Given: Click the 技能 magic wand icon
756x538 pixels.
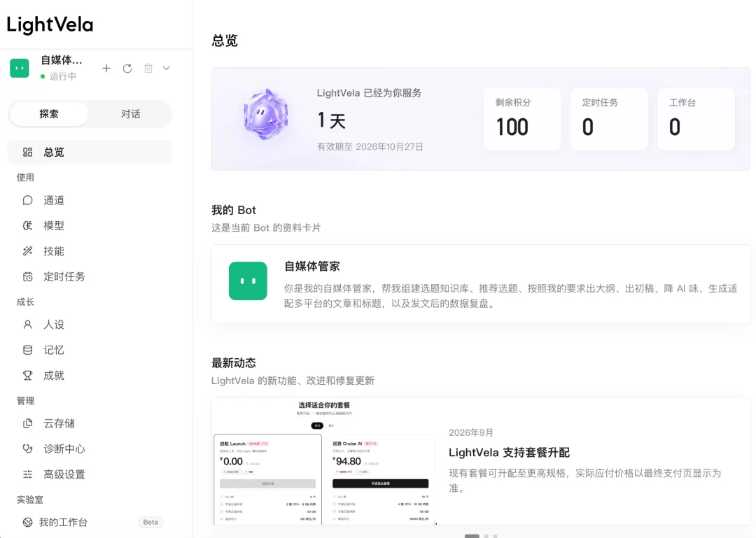Looking at the screenshot, I should 27,251.
